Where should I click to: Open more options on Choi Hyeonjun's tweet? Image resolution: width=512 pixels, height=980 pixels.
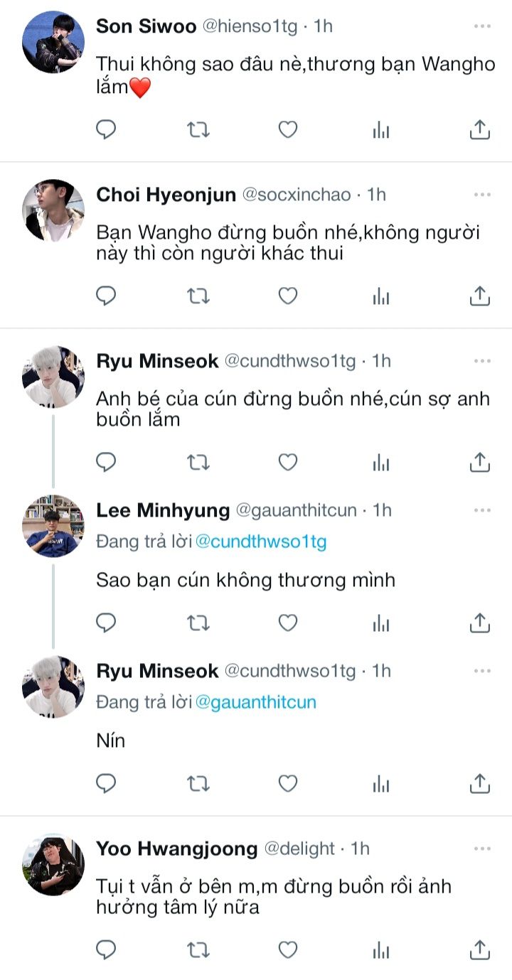click(x=482, y=194)
